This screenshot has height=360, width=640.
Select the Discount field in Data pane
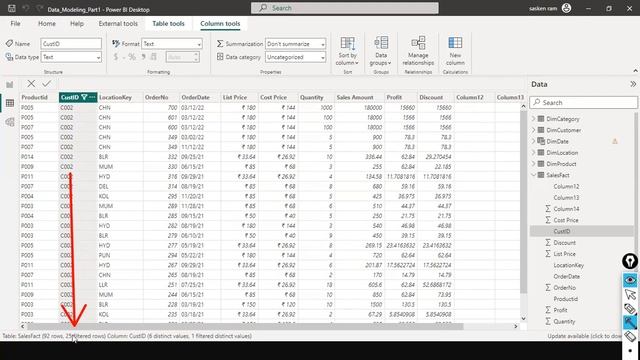click(x=564, y=242)
